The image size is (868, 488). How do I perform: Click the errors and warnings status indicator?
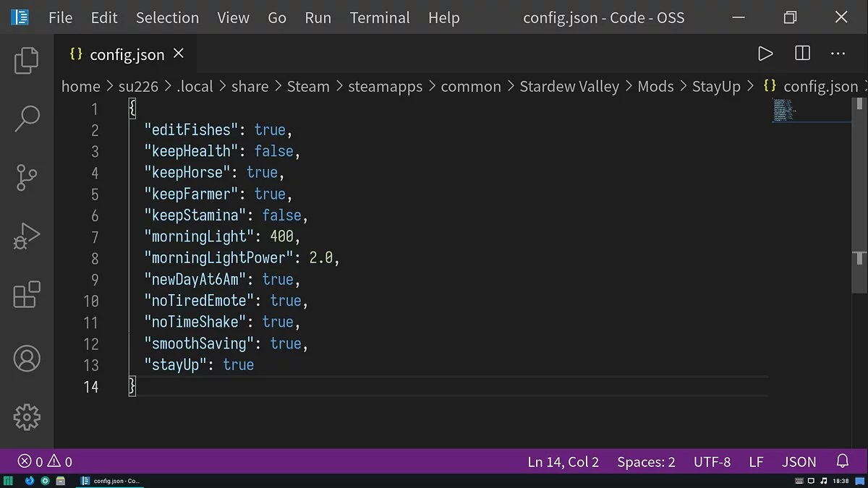click(45, 461)
